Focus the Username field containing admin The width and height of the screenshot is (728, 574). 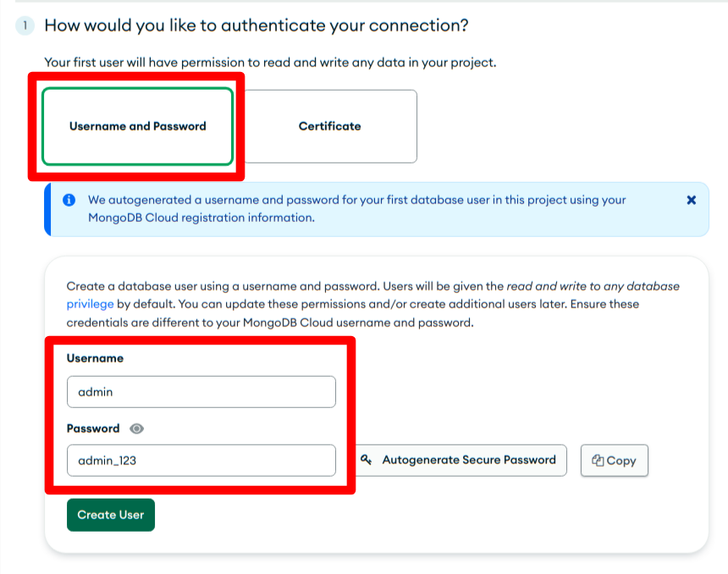coord(201,392)
